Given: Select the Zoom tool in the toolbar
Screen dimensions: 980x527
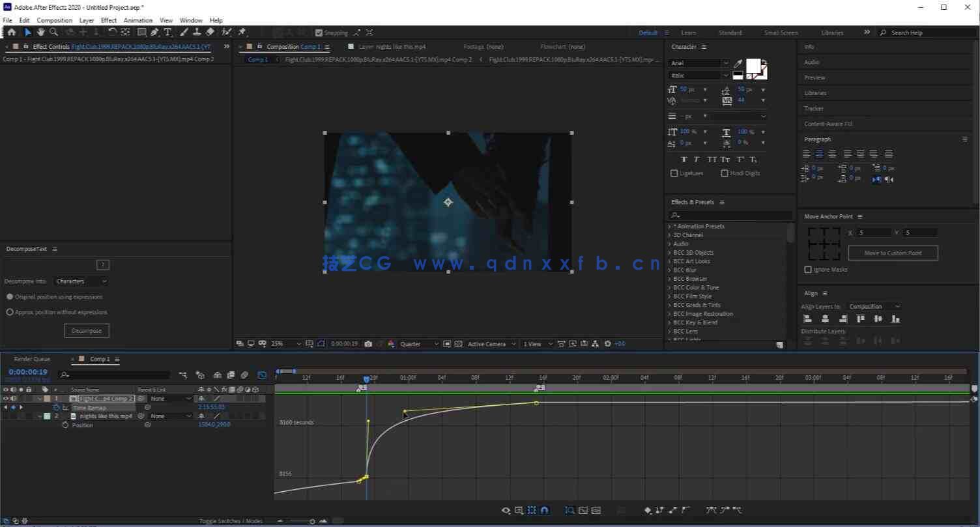Looking at the screenshot, I should point(53,32).
